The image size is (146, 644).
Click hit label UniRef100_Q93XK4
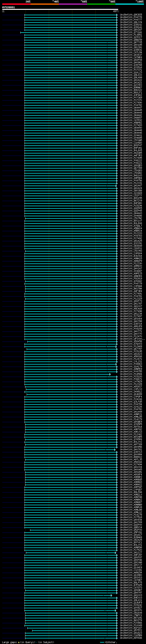(x=131, y=319)
